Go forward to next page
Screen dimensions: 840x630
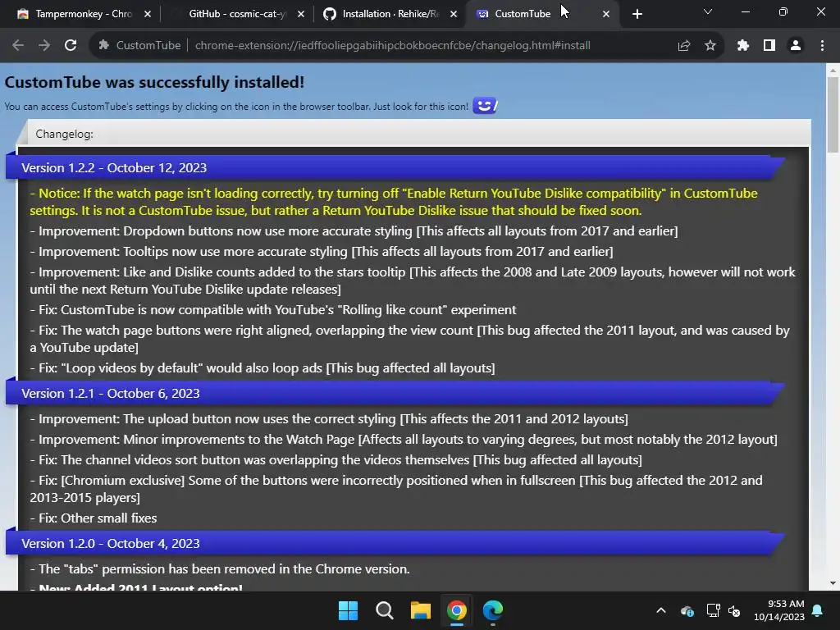coord(44,46)
